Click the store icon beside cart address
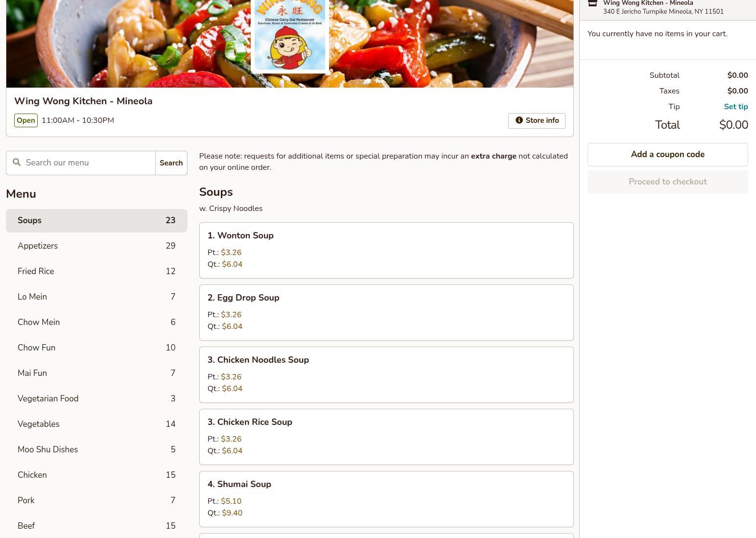Screen dimensions: 756x538 click(x=592, y=3)
